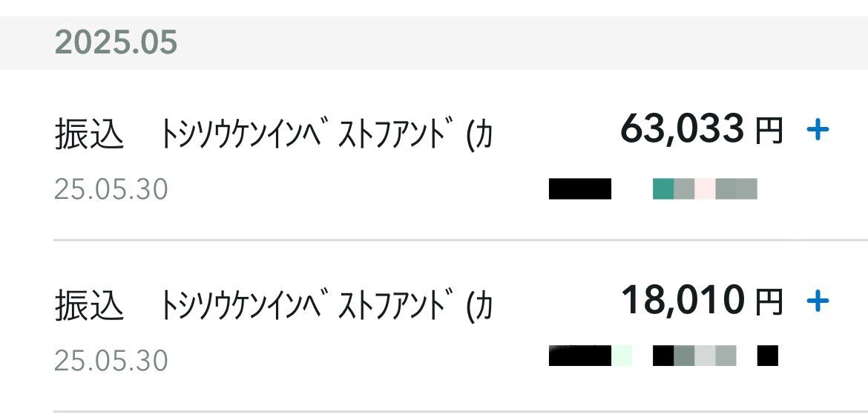Select the 2025.05 month header

click(116, 42)
